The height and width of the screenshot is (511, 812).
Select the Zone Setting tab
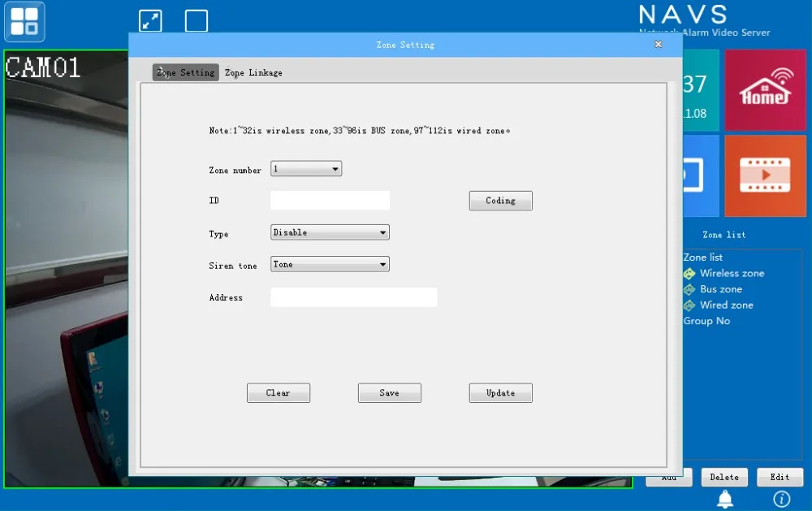[x=186, y=72]
